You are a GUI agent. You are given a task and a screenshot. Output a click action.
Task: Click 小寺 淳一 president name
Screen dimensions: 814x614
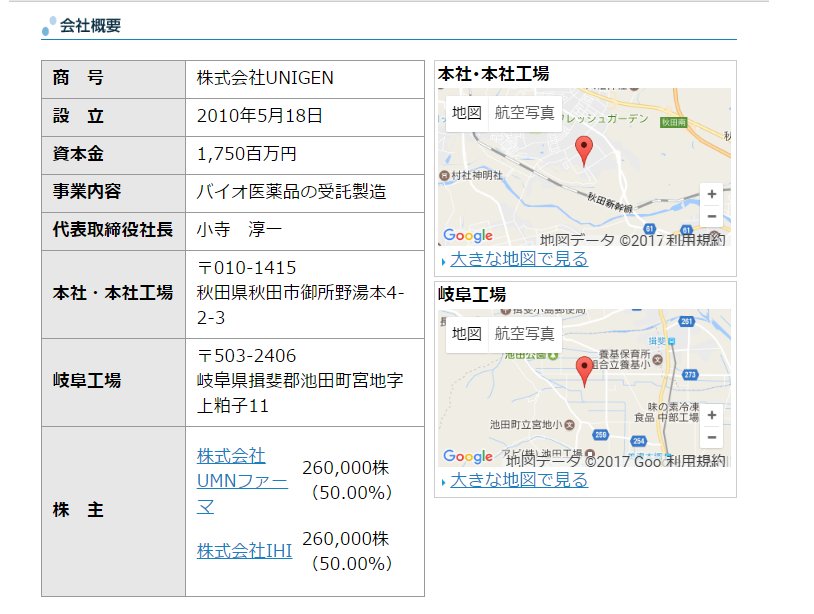[239, 229]
